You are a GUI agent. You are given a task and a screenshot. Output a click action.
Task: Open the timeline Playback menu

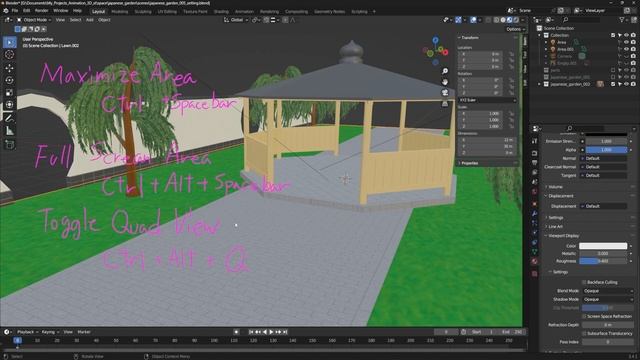[x=27, y=332]
